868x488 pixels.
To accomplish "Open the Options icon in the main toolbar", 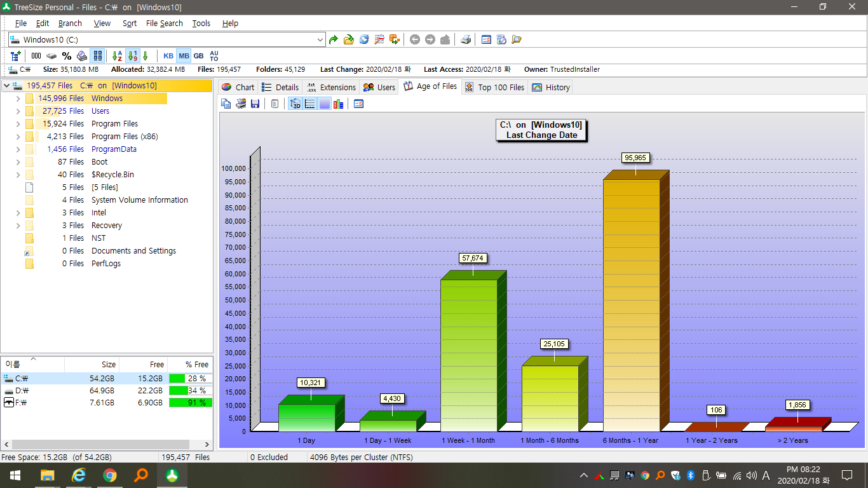I will coord(486,39).
